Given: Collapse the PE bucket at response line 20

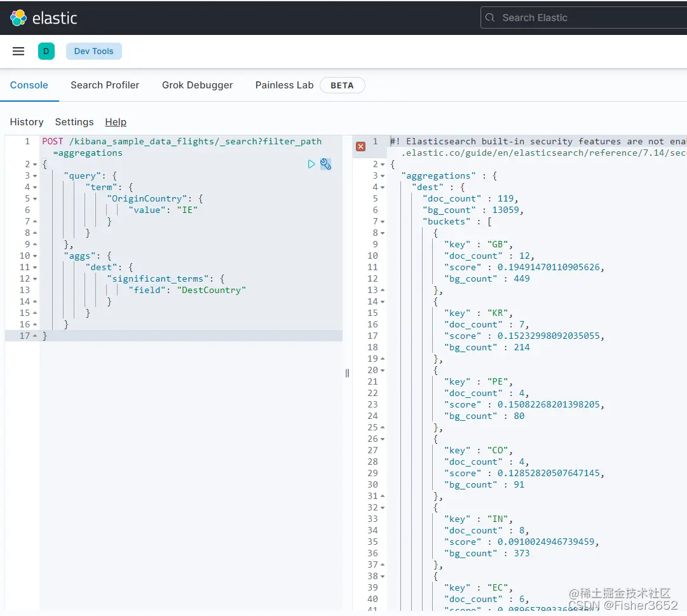Looking at the screenshot, I should [383, 371].
